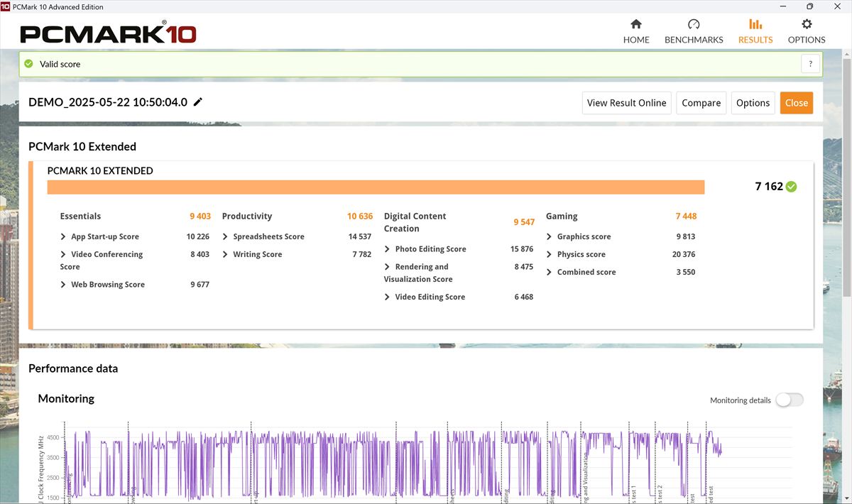Click the result Options button
This screenshot has height=504, width=852.
(x=753, y=103)
